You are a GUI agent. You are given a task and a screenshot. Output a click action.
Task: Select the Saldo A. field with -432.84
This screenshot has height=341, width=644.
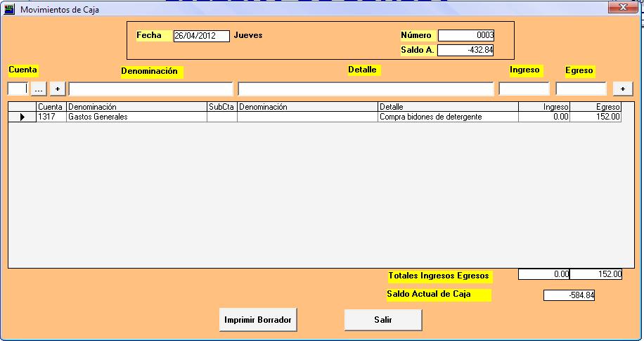click(466, 50)
